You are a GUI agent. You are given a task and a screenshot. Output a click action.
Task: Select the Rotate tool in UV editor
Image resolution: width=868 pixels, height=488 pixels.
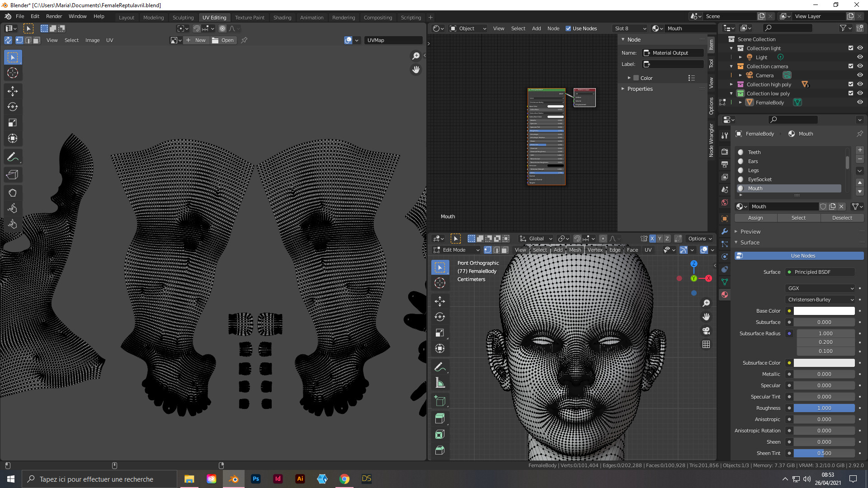[x=13, y=107]
